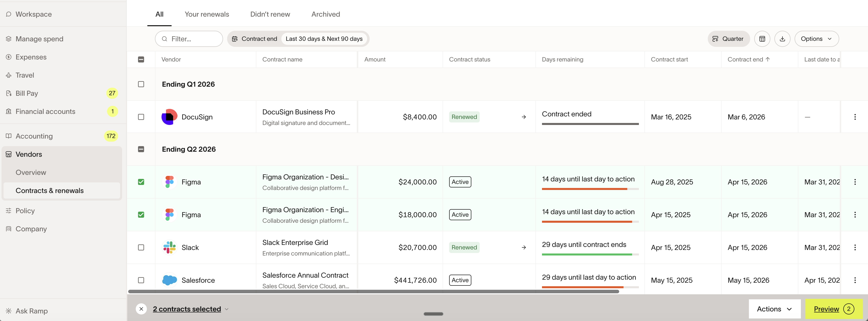Viewport: 868px width, 321px height.
Task: Click the Slack green days-remaining progress bar
Action: pyautogui.click(x=590, y=255)
